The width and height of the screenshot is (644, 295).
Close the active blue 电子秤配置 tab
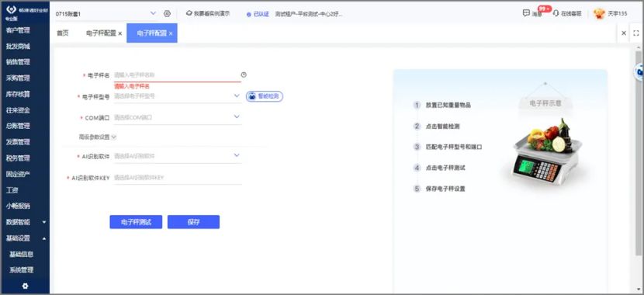(171, 33)
